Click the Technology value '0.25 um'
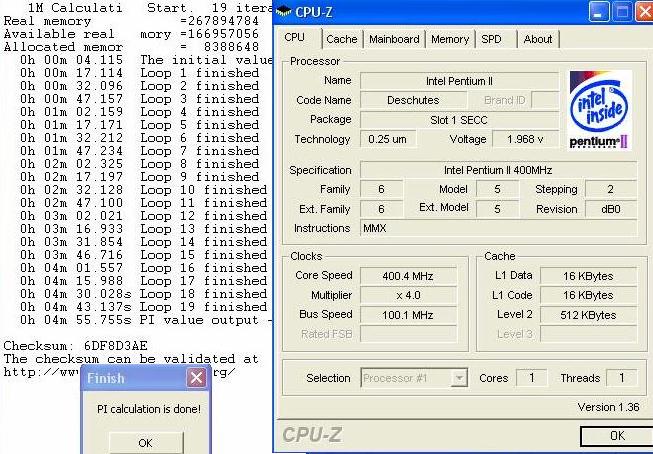The height and width of the screenshot is (454, 653). (x=388, y=139)
